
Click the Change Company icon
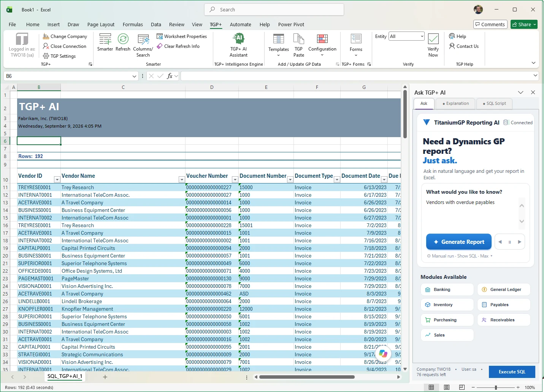(x=46, y=36)
